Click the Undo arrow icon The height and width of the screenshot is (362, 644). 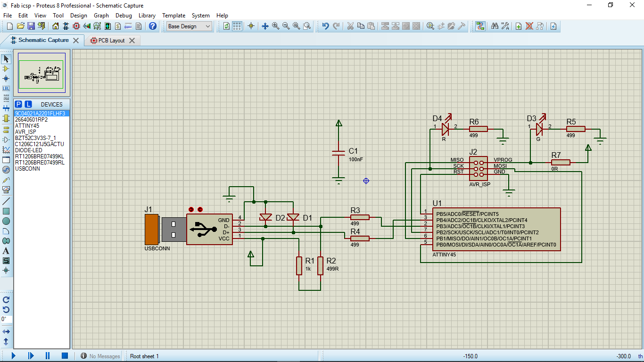pos(325,26)
